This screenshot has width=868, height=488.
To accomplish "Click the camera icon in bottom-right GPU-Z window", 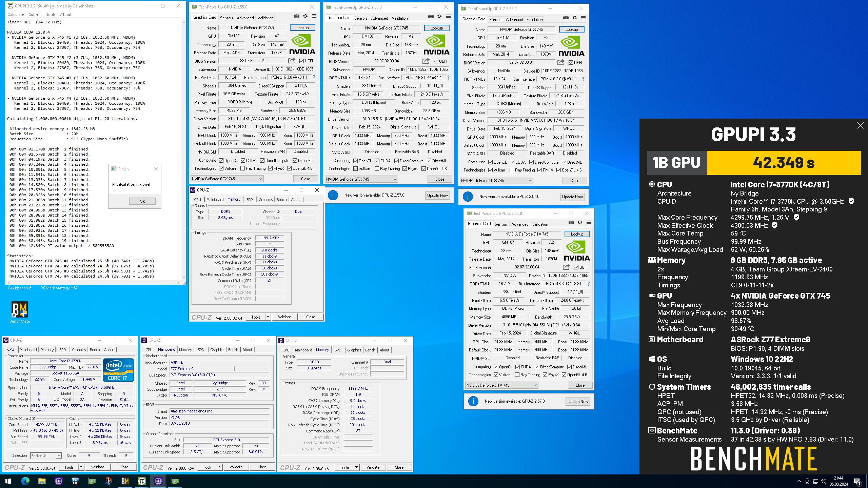I will pos(571,223).
